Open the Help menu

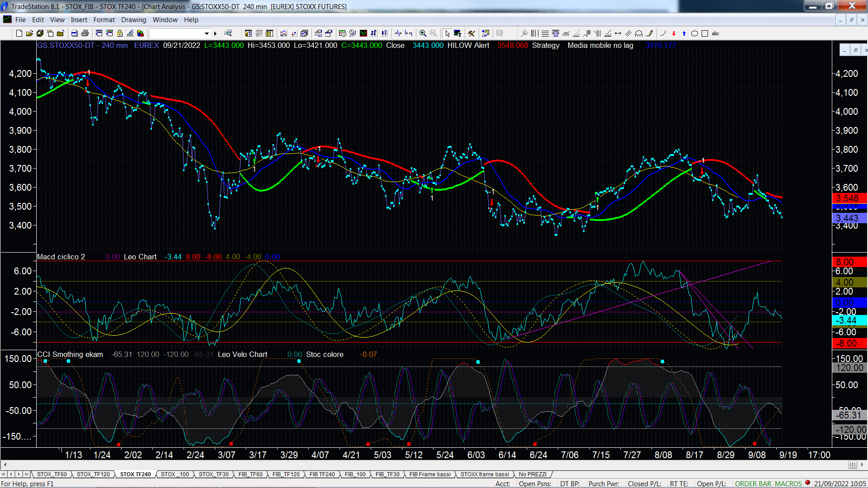click(191, 20)
